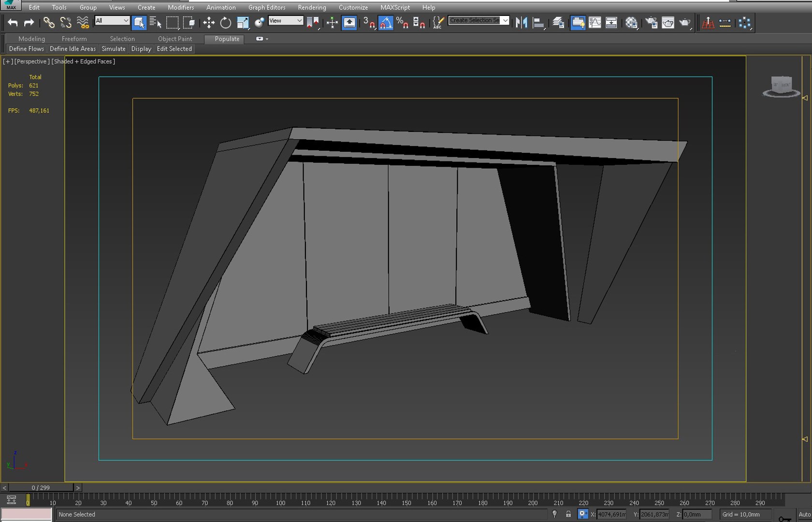Image resolution: width=812 pixels, height=522 pixels.
Task: Open the Material Editor icon
Action: (631, 23)
